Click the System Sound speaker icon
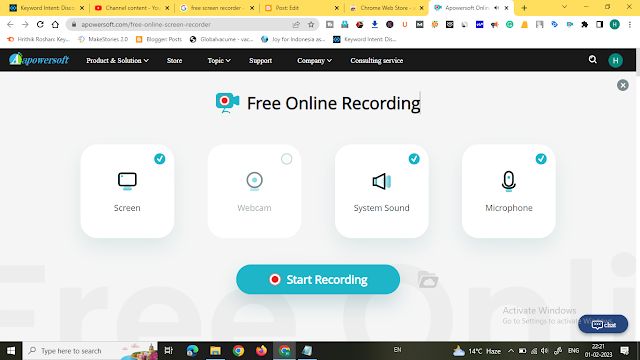The height and width of the screenshot is (360, 640). (x=382, y=181)
